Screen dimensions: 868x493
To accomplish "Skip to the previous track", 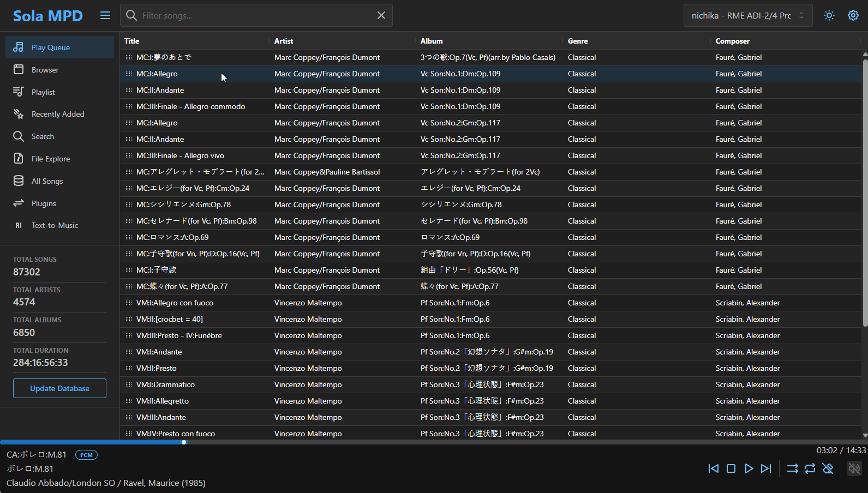I will pyautogui.click(x=713, y=468).
